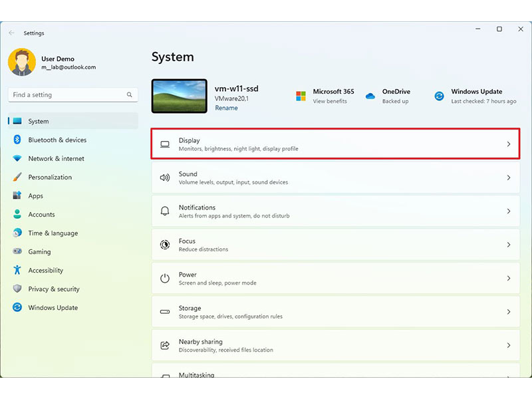Select Network & internet in sidebar

(x=73, y=158)
